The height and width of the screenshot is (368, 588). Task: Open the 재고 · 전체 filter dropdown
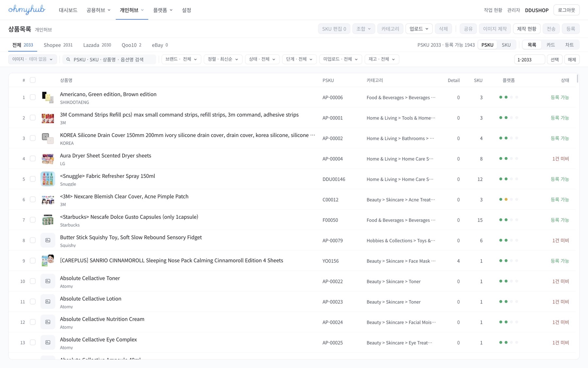click(x=382, y=59)
